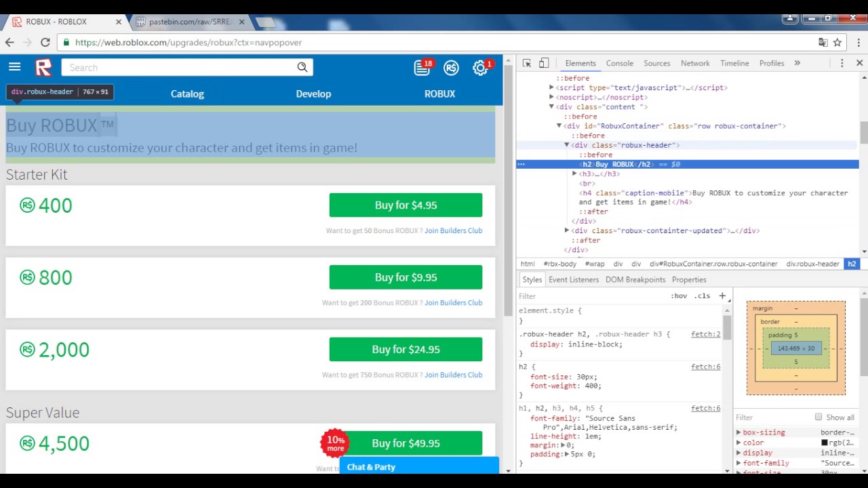Add new style rule plus icon
This screenshot has width=868, height=488.
pyautogui.click(x=722, y=296)
